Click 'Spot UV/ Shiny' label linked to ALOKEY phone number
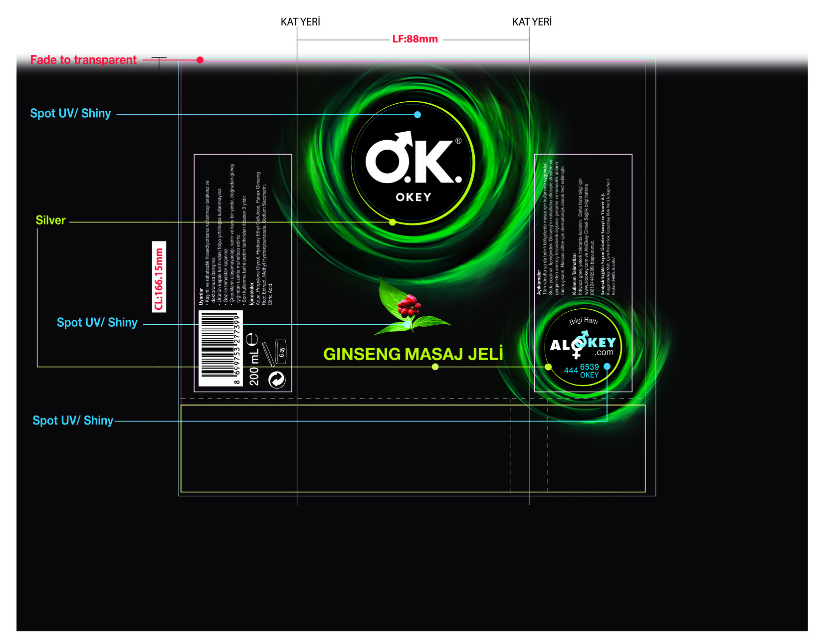This screenshot has height=644, width=823. coord(73,421)
